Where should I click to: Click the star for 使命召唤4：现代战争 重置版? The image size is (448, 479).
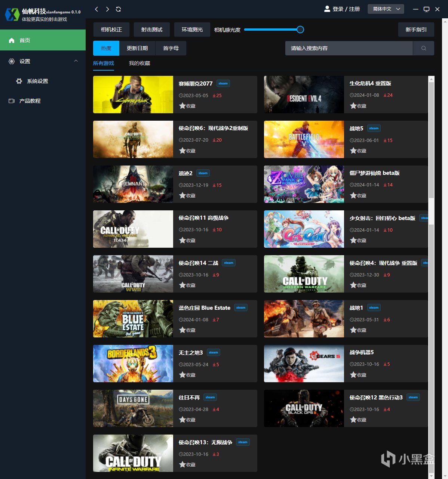(x=353, y=285)
